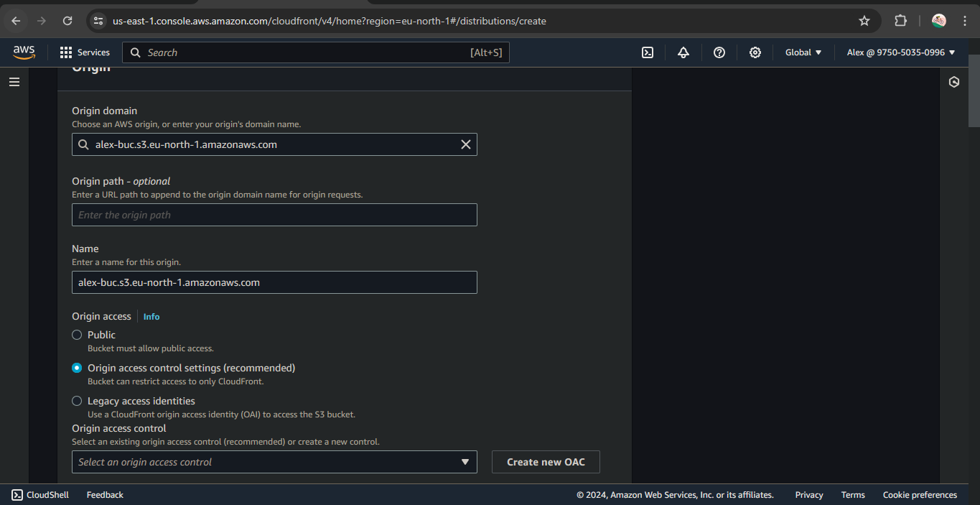Click the search magnifier in Origin domain

(x=84, y=144)
